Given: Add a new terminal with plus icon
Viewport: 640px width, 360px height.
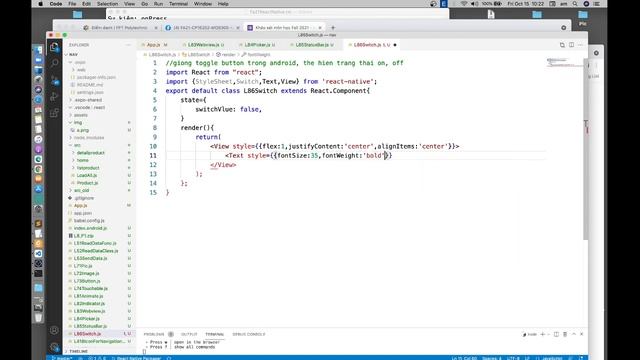Looking at the screenshot, I should 542,334.
